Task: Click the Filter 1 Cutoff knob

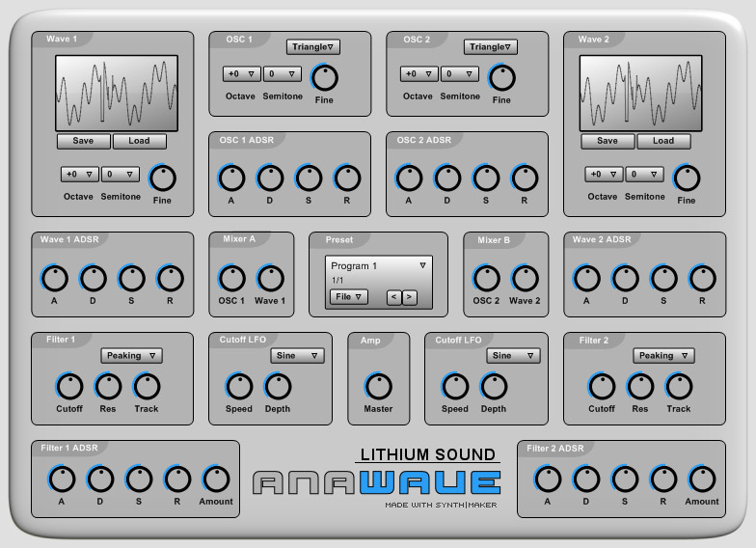Action: 69,387
